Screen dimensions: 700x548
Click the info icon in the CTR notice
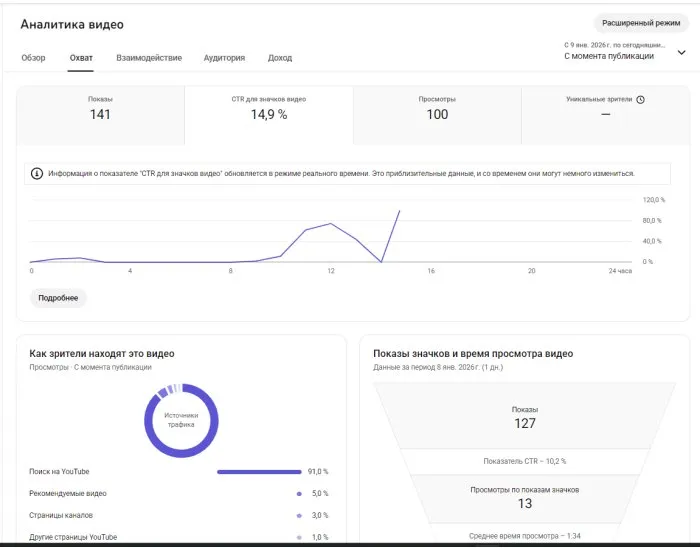pos(37,174)
